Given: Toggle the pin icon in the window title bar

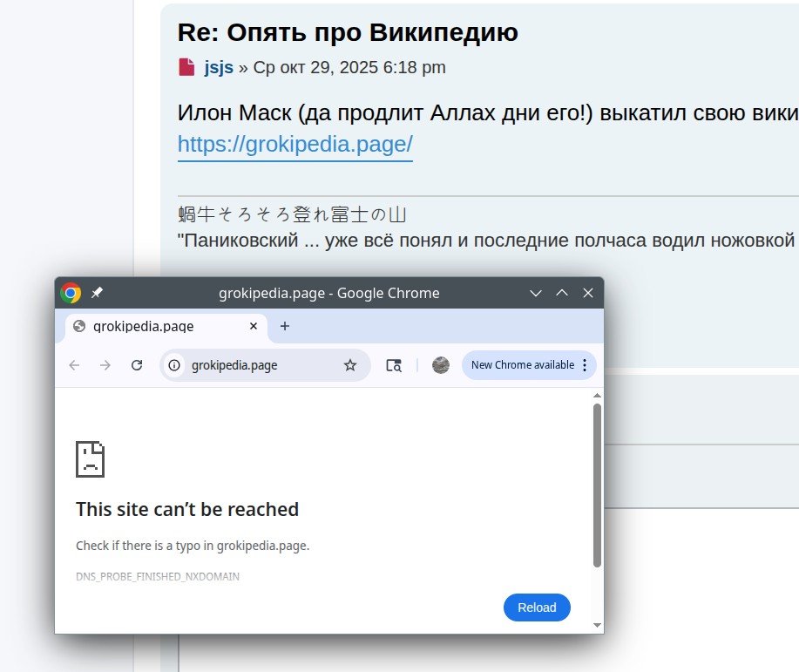Looking at the screenshot, I should 97,293.
